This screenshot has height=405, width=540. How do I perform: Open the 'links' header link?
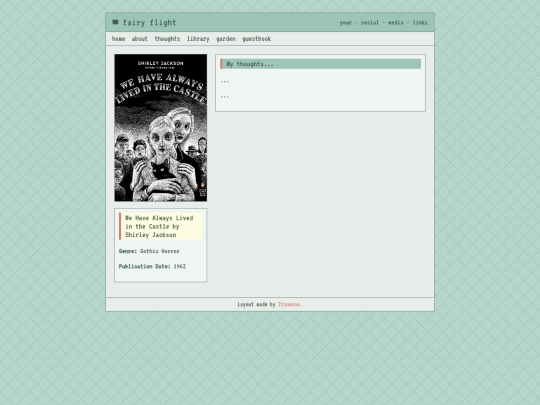[x=420, y=23]
